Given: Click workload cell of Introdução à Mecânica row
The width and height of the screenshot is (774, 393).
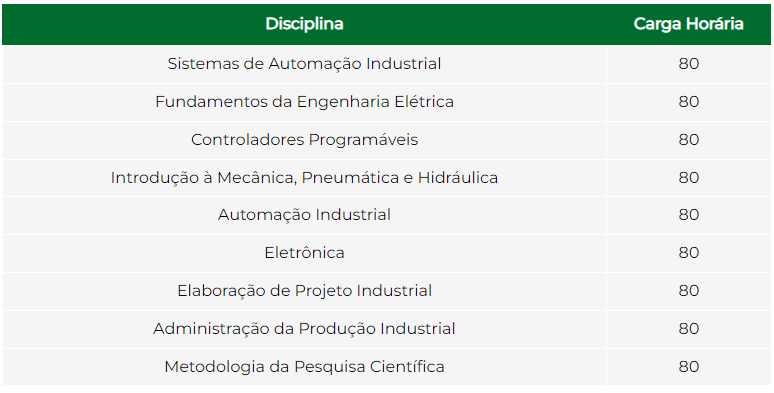Looking at the screenshot, I should (689, 178).
